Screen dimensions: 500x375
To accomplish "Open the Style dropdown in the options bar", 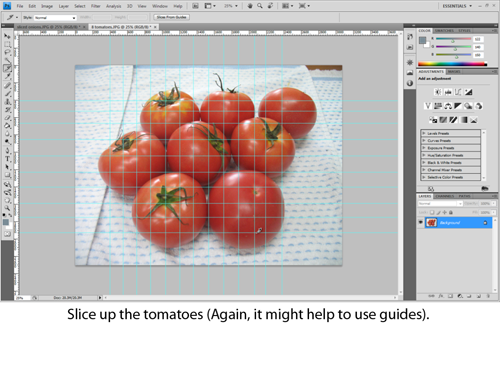I will point(55,18).
